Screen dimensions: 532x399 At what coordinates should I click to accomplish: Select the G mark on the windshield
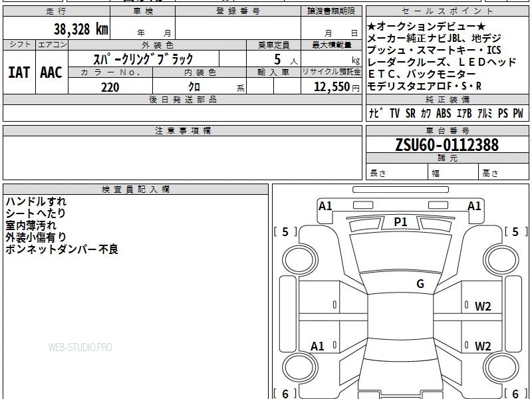(x=420, y=284)
